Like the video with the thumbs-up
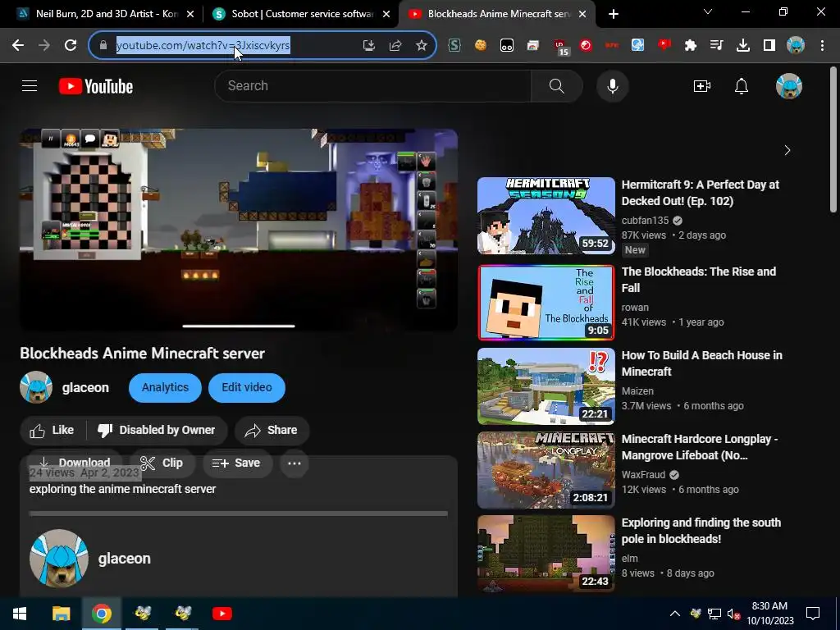Viewport: 840px width, 630px height. click(52, 430)
